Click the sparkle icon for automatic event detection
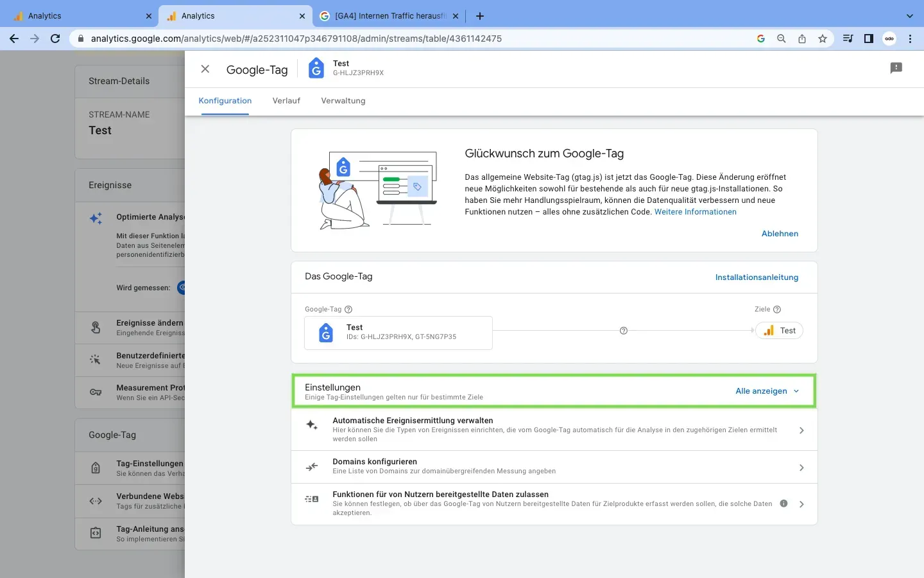This screenshot has height=578, width=924. click(312, 425)
